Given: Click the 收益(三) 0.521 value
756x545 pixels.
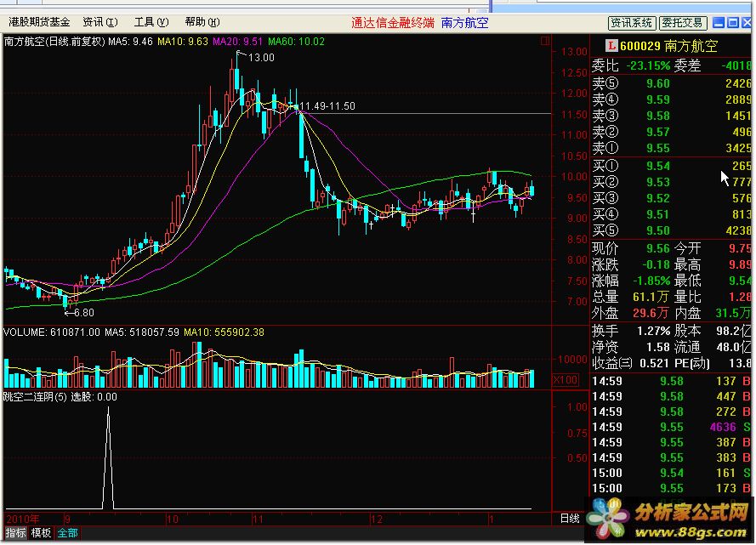Looking at the screenshot, I should [655, 363].
